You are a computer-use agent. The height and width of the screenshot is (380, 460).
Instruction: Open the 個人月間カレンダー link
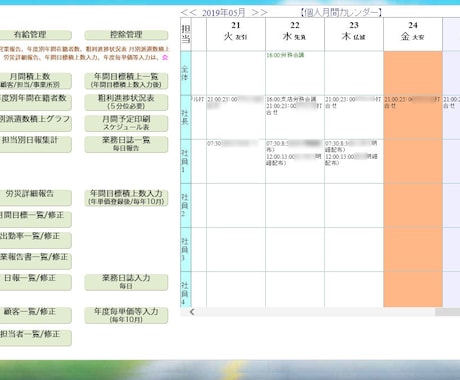pos(340,13)
